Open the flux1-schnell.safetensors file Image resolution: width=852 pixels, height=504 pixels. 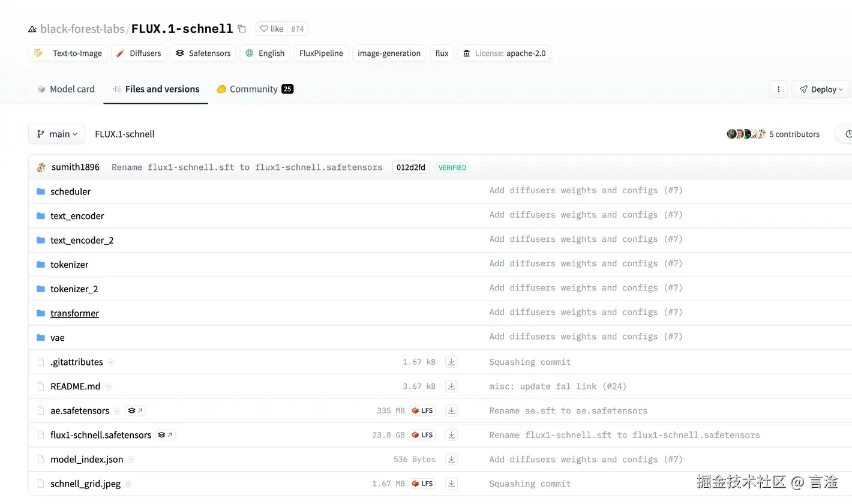[101, 435]
